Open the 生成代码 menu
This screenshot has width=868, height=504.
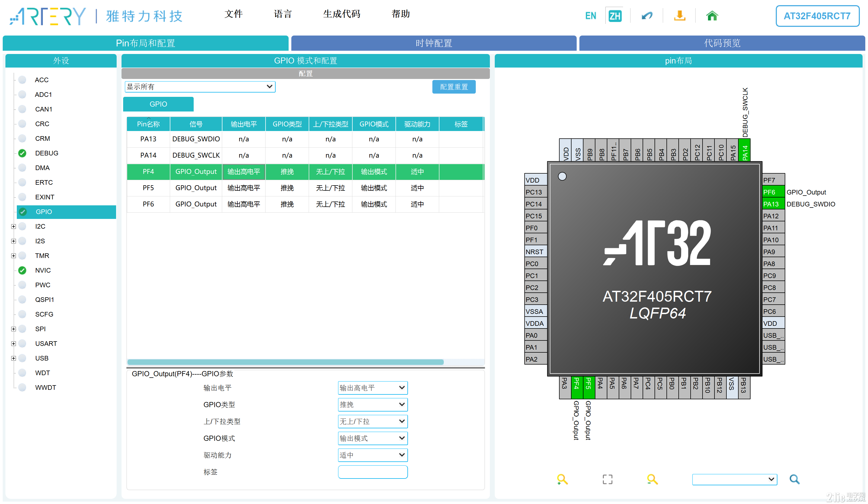click(341, 14)
